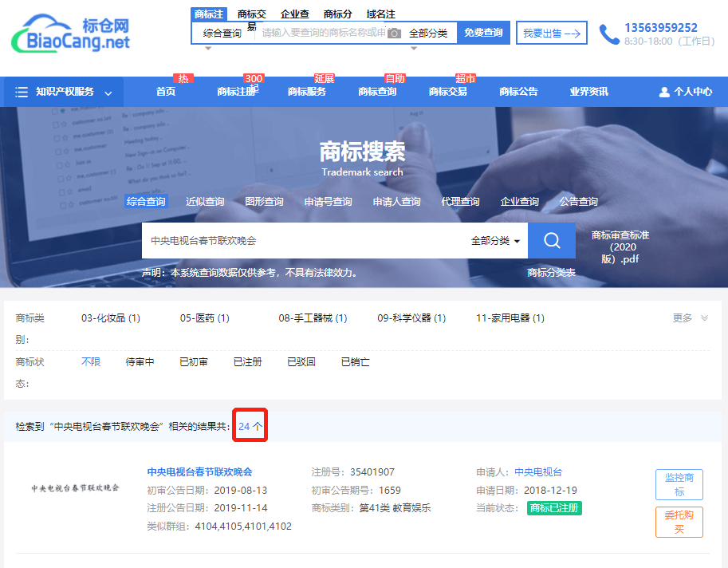Open the hamburger menu icon
The width and height of the screenshot is (728, 568).
point(22,92)
